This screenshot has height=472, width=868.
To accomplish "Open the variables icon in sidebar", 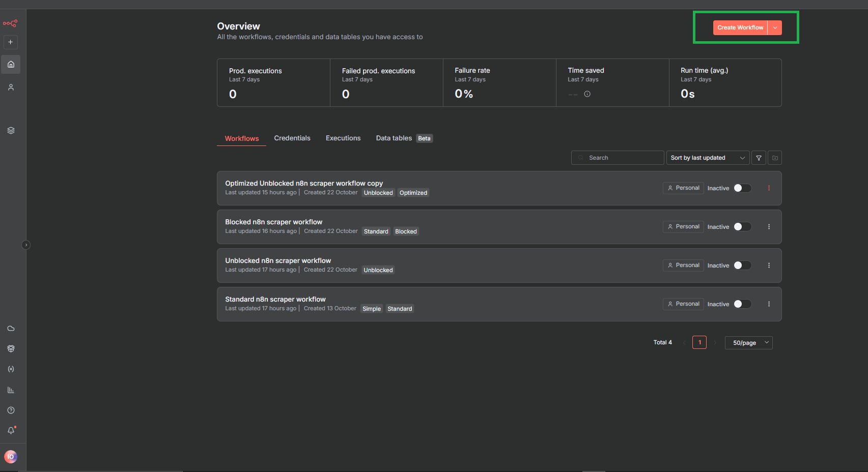I will point(11,369).
